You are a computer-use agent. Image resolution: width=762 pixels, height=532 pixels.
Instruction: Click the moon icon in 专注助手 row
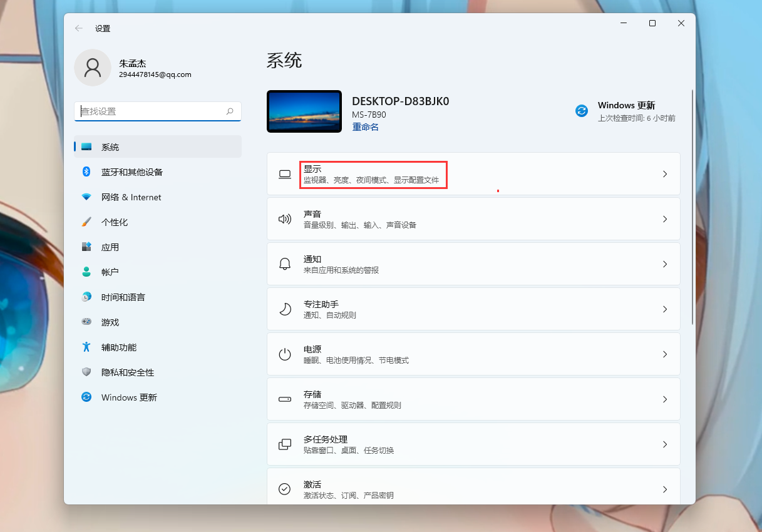click(285, 309)
